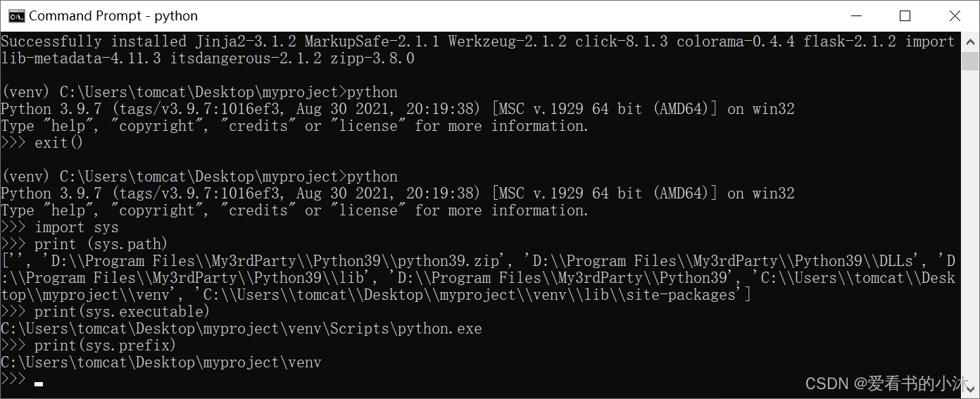980x399 pixels.
Task: Minimize the Command Prompt window
Action: [x=856, y=15]
